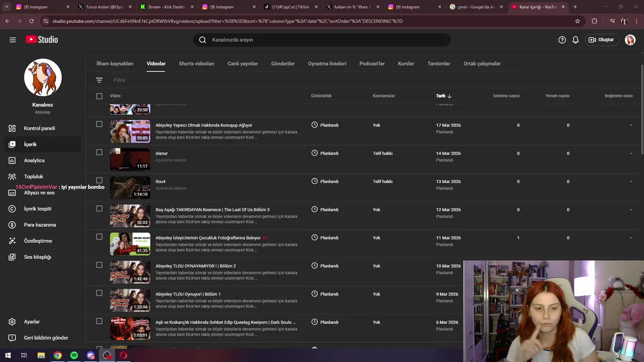Switch to Shorts videoları tab

[196, 64]
